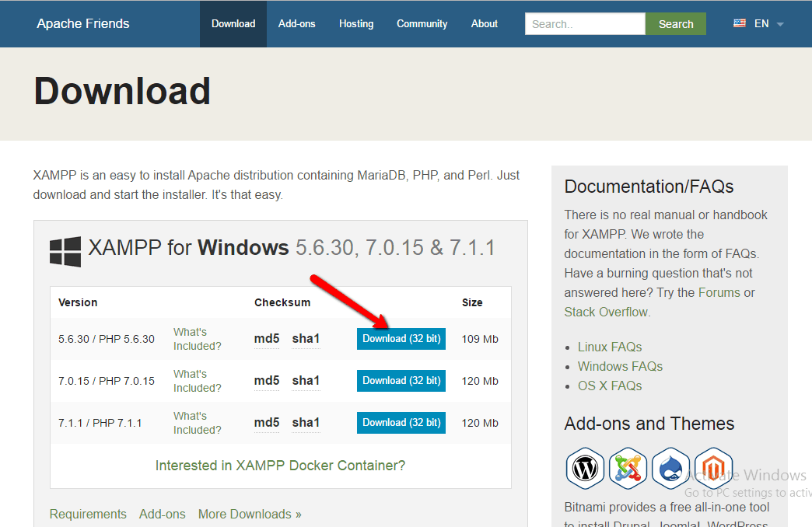Open Linux FAQs link
Screen dimensions: 812x527
pyautogui.click(x=610, y=347)
